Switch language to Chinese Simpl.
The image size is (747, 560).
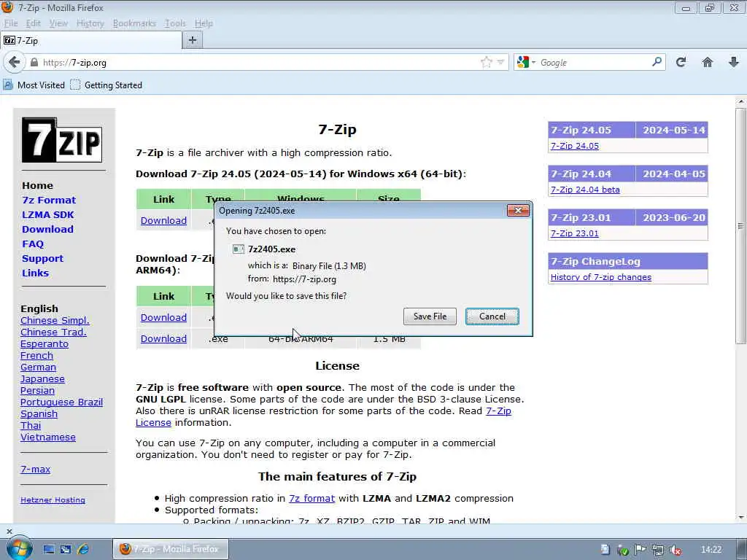[x=55, y=321]
